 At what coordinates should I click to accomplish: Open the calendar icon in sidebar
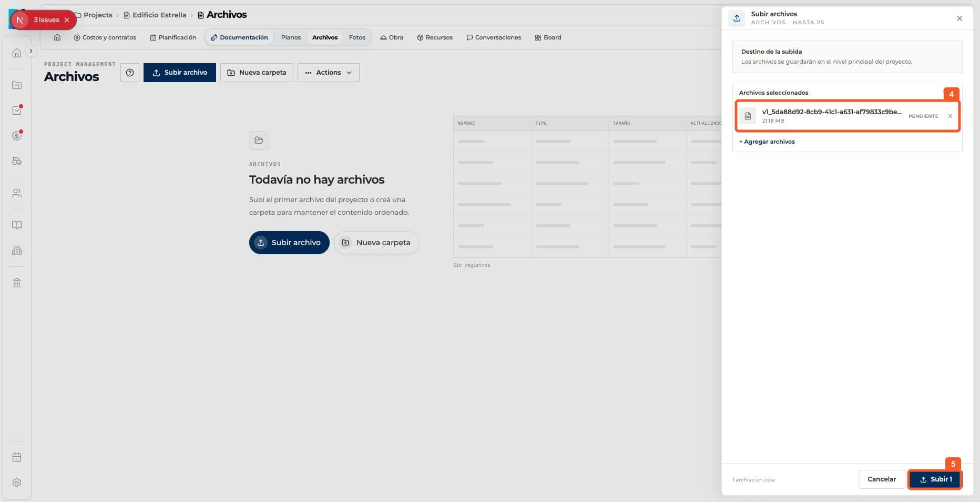17,457
